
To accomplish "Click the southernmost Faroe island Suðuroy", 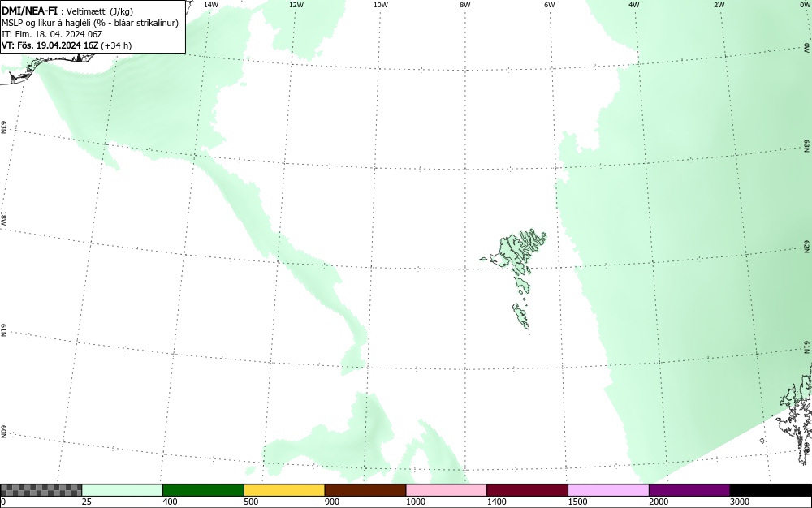I will pos(521,316).
